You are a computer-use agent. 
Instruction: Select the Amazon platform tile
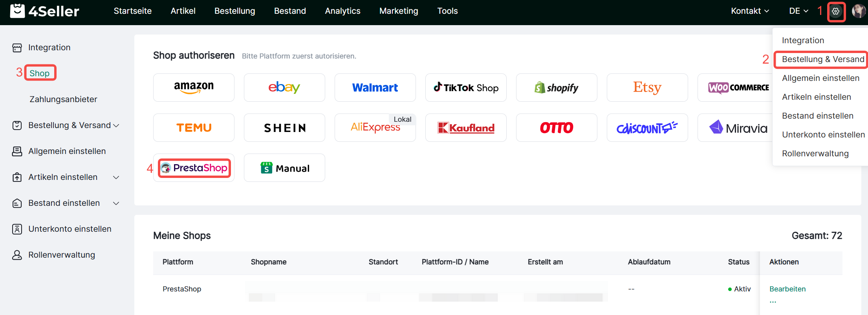194,88
